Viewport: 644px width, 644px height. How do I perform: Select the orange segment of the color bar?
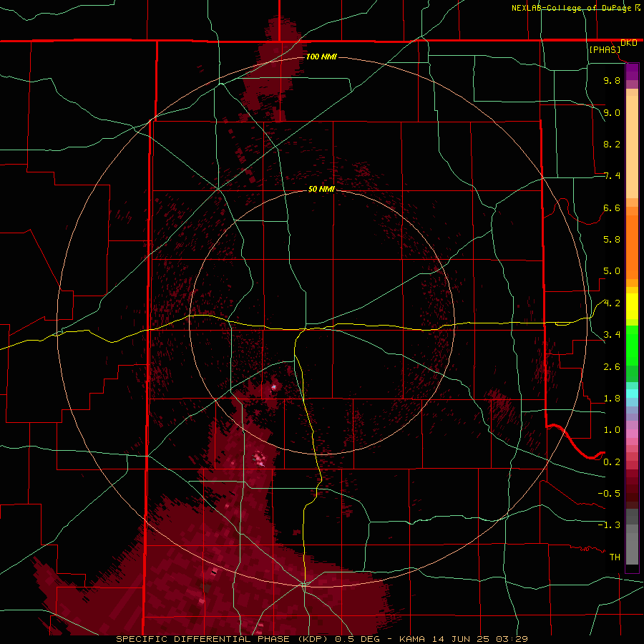[x=632, y=248]
